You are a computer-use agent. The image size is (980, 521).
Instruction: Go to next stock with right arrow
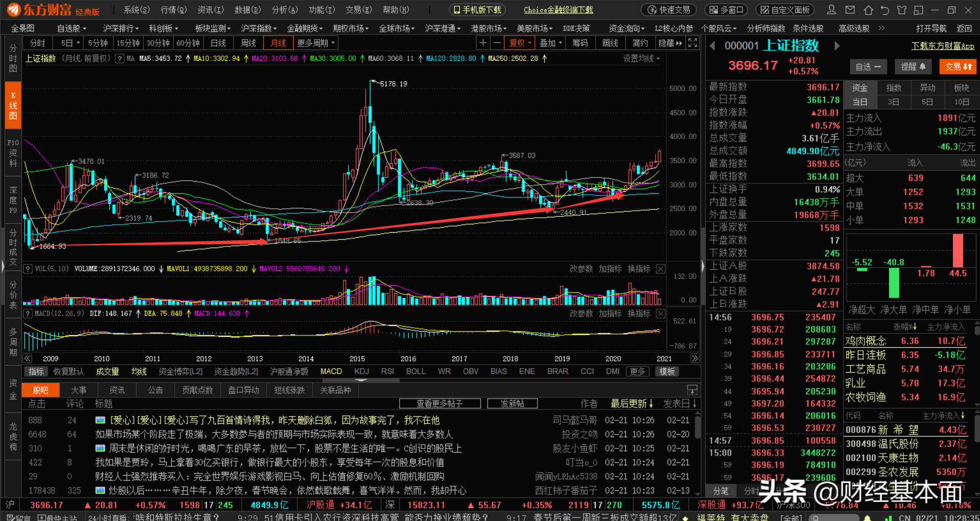tap(837, 46)
